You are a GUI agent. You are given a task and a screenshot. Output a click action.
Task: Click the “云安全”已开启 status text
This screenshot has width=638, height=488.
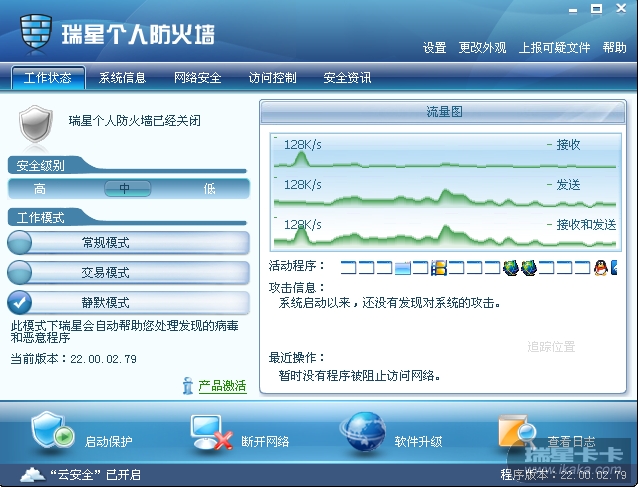pyautogui.click(x=95, y=475)
